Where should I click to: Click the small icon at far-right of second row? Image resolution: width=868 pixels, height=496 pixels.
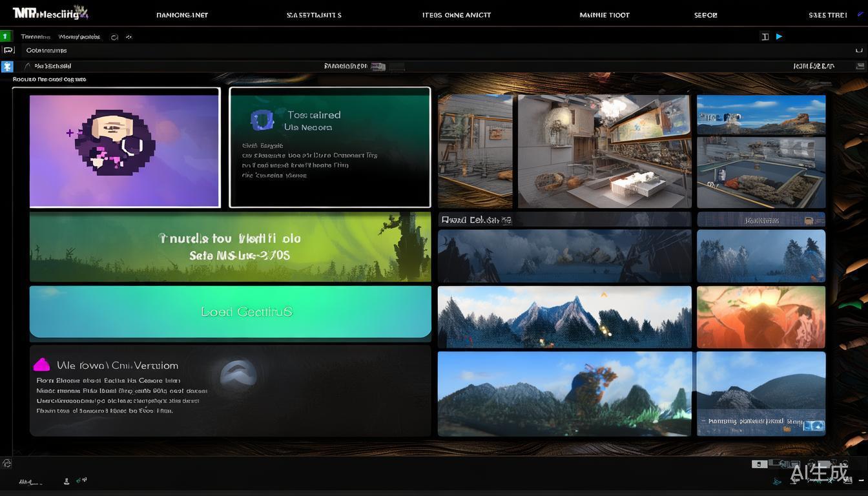pyautogui.click(x=859, y=50)
